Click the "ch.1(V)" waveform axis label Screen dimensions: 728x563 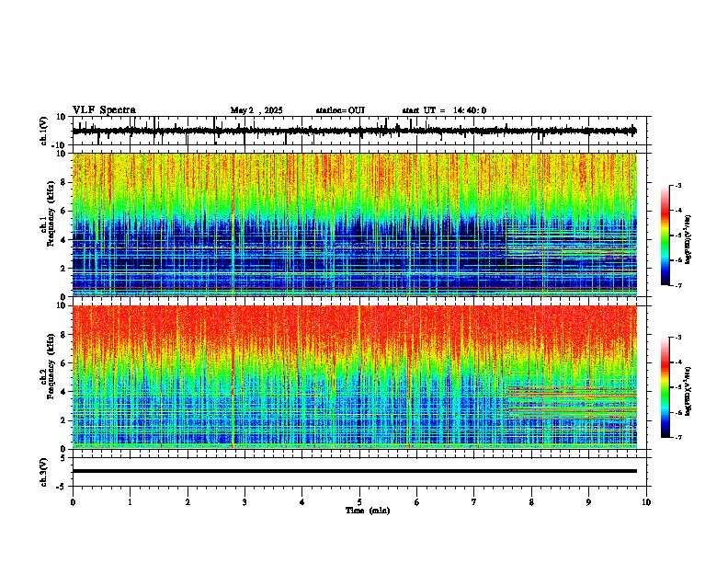(x=44, y=131)
